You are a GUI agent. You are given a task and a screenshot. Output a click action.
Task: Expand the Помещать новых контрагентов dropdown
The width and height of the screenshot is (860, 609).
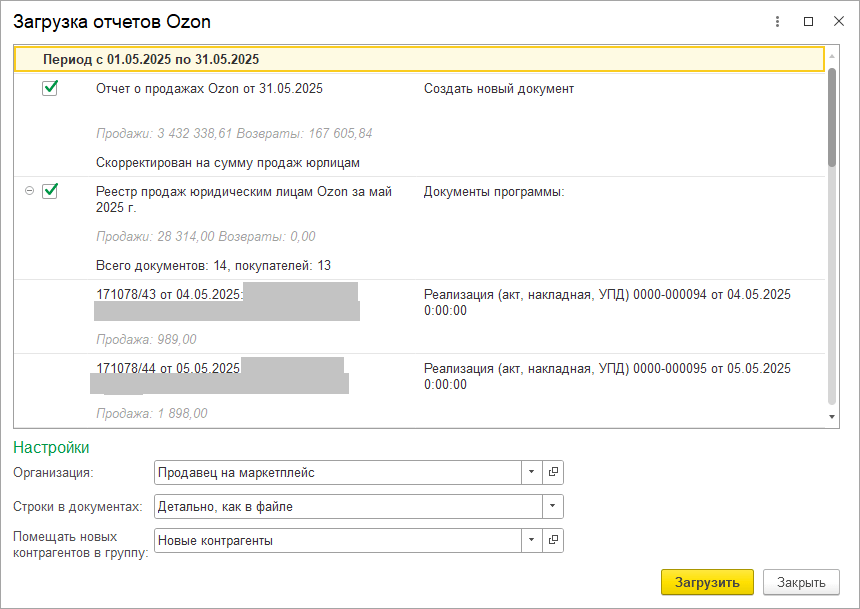(532, 541)
